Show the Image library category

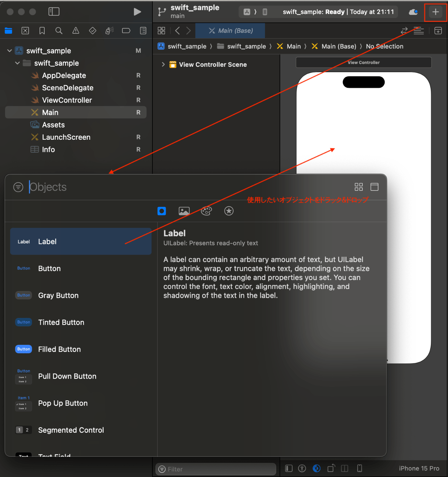tap(184, 211)
